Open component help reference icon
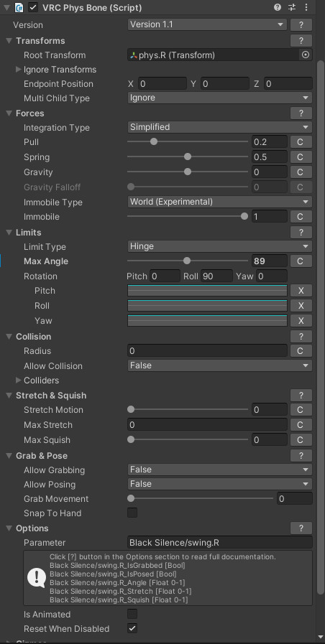The image size is (325, 644). tap(278, 7)
